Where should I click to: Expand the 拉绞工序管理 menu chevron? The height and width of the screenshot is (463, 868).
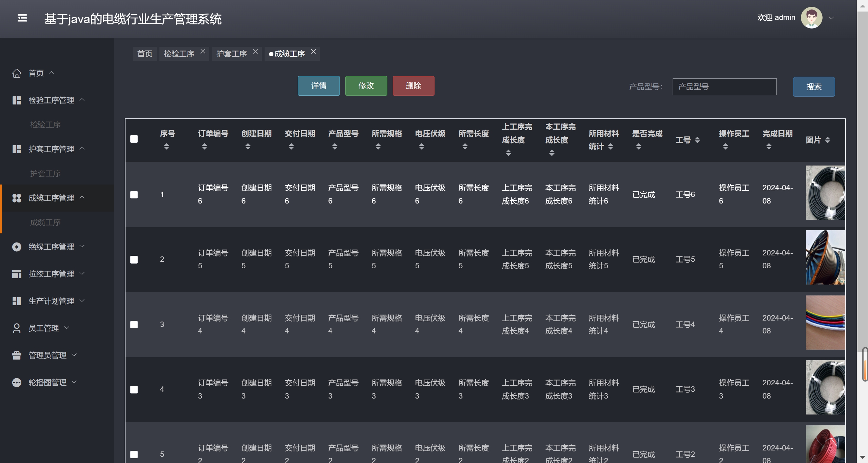pyautogui.click(x=82, y=273)
